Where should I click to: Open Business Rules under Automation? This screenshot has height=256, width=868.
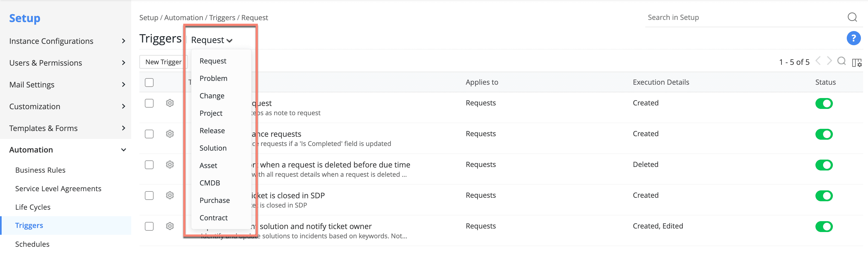[41, 170]
